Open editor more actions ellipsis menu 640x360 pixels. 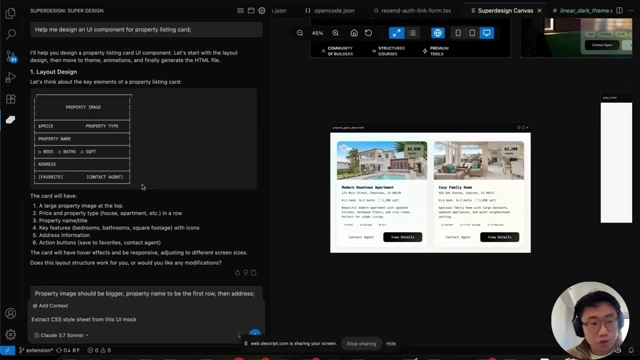click(x=631, y=11)
